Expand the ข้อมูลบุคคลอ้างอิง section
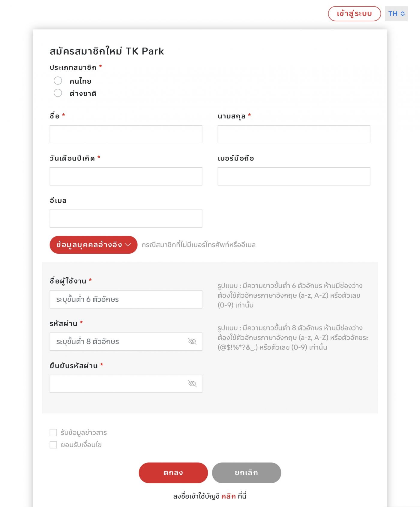The width and height of the screenshot is (420, 507). click(x=93, y=245)
